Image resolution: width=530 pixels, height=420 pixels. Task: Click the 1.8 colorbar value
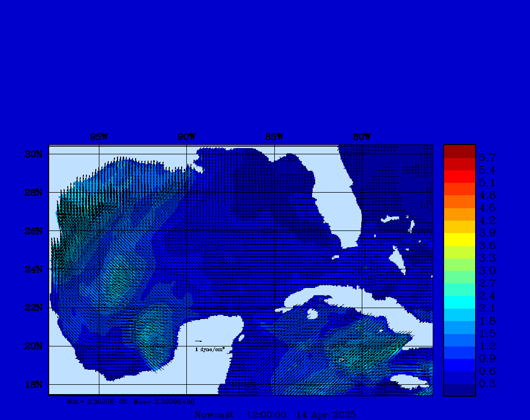(x=487, y=321)
